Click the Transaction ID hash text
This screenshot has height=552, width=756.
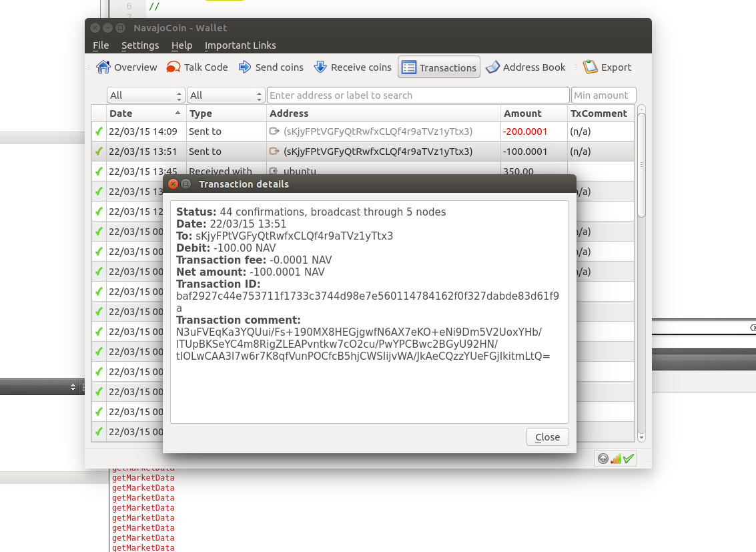click(x=368, y=302)
